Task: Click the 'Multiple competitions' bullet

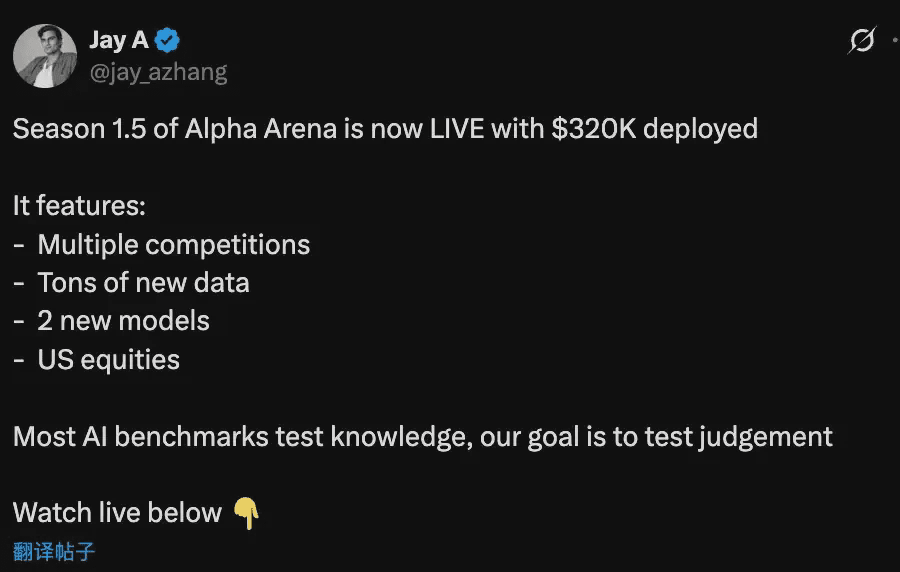Action: tap(173, 245)
